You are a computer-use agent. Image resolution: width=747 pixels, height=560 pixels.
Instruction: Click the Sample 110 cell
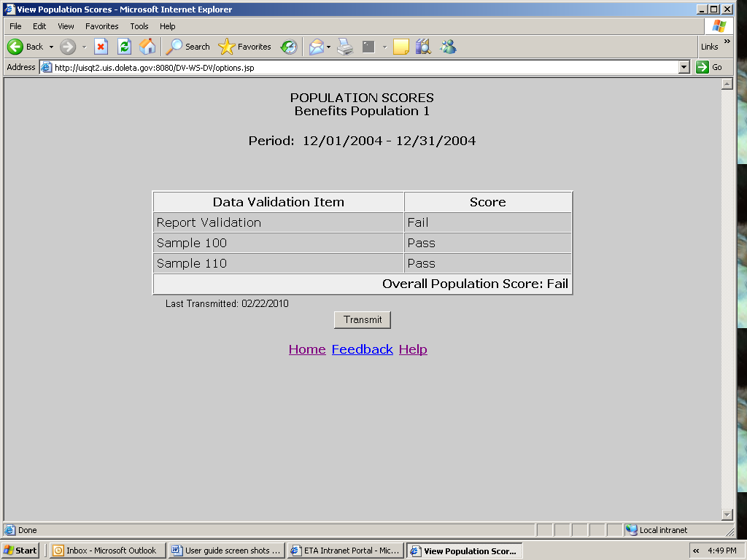click(x=278, y=263)
